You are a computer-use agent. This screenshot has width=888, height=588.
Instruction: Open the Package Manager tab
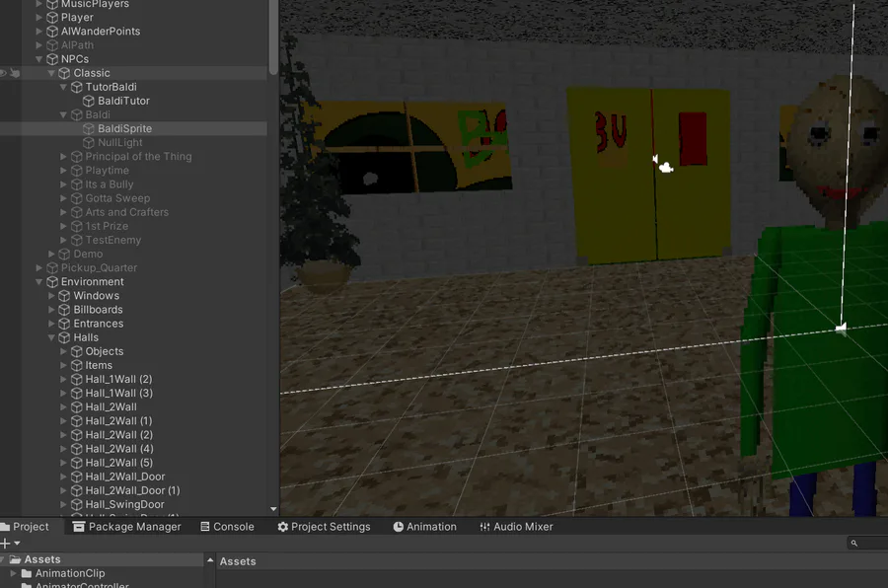pyautogui.click(x=127, y=527)
